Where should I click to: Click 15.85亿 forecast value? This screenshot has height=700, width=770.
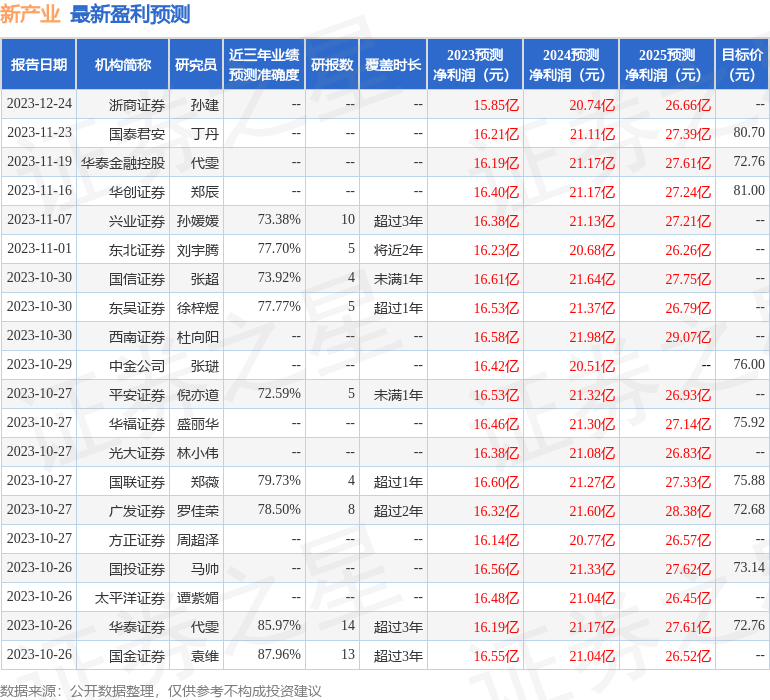tap(496, 105)
